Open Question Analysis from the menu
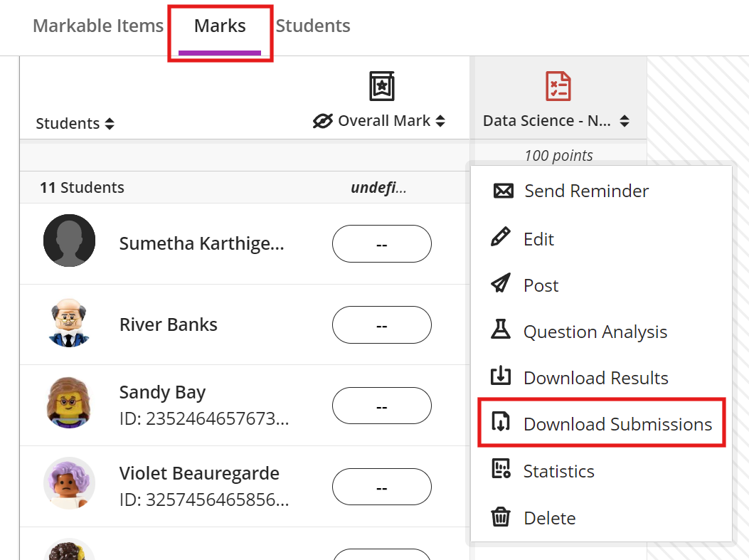This screenshot has width=749, height=560. (x=595, y=332)
